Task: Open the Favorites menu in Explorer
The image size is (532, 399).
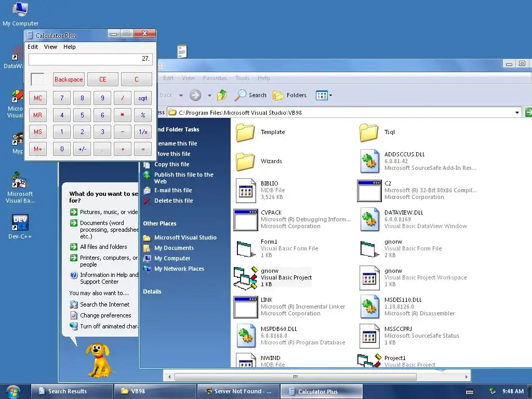Action: pyautogui.click(x=215, y=78)
